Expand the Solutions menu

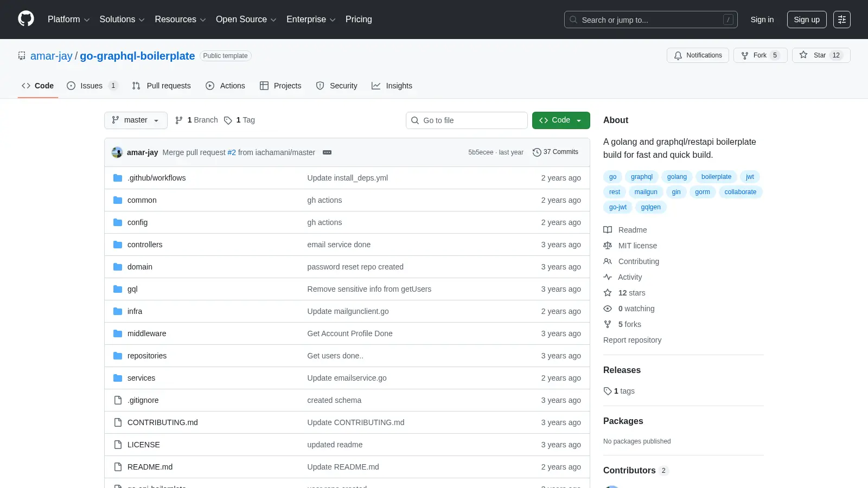click(x=122, y=20)
